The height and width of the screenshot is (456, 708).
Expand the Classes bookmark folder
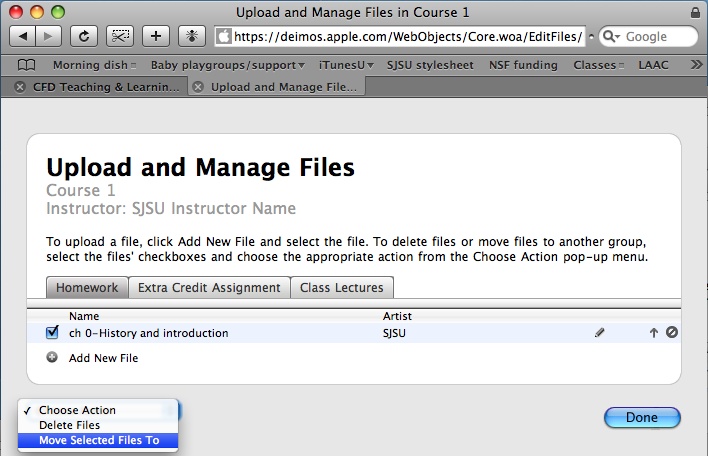(x=599, y=65)
